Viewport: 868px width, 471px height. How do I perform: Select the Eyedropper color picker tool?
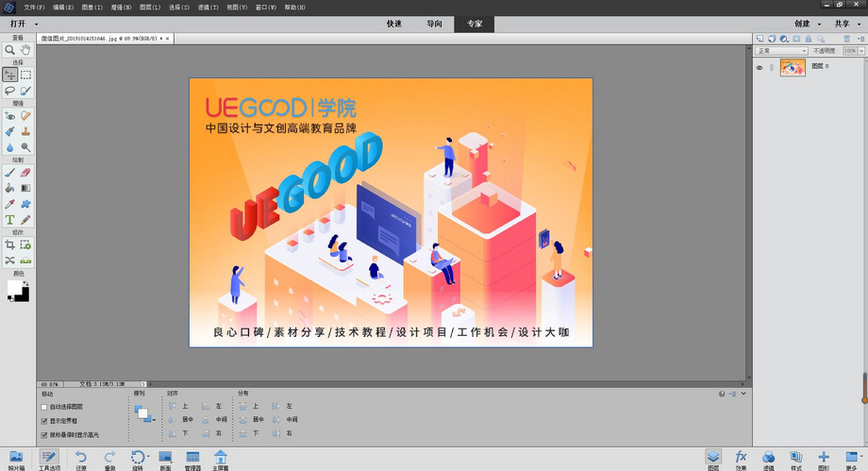click(x=10, y=205)
